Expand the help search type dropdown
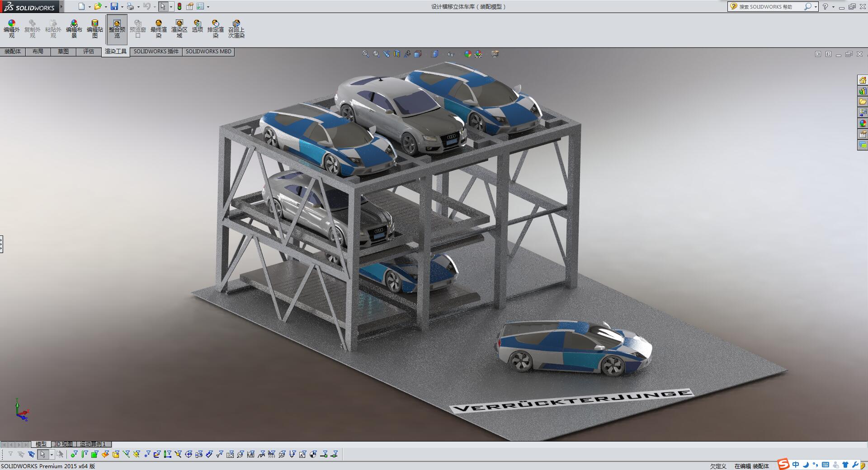This screenshot has width=868, height=470. pyautogui.click(x=816, y=7)
